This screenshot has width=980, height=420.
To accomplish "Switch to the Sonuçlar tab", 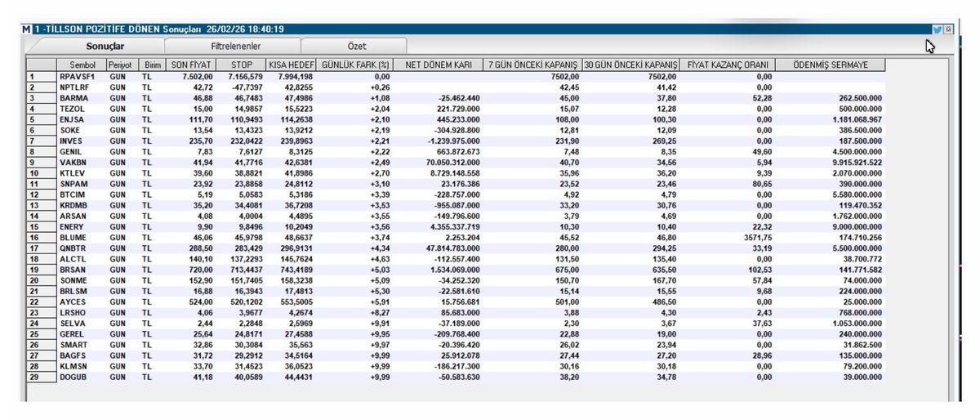I will click(105, 47).
